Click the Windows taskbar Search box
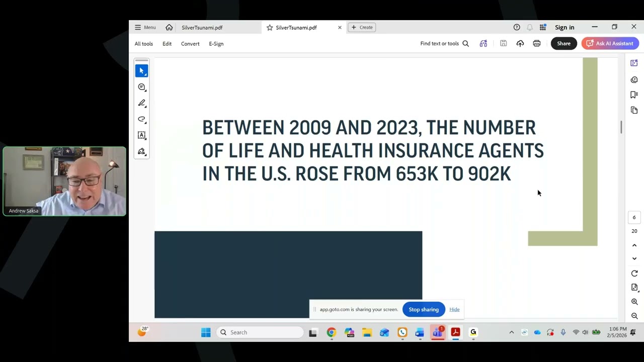 click(x=261, y=332)
